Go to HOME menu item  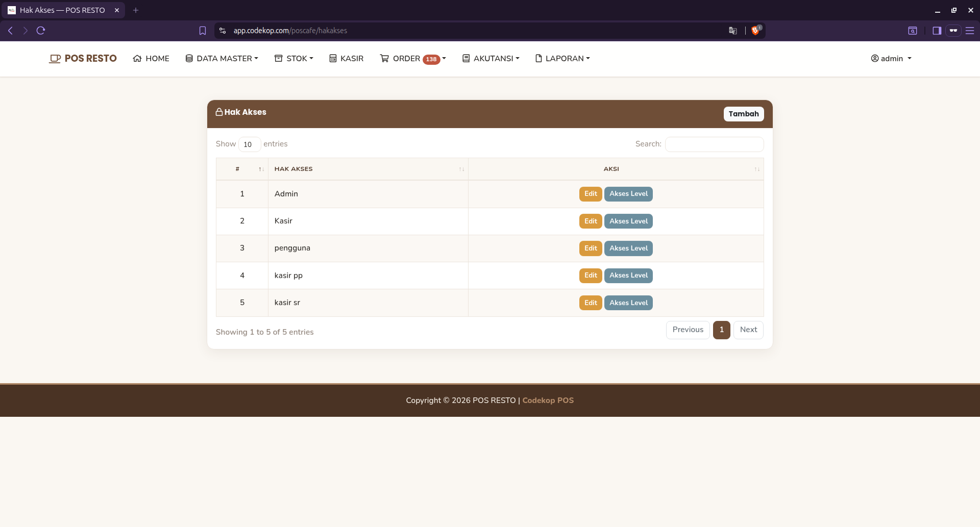pyautogui.click(x=151, y=59)
